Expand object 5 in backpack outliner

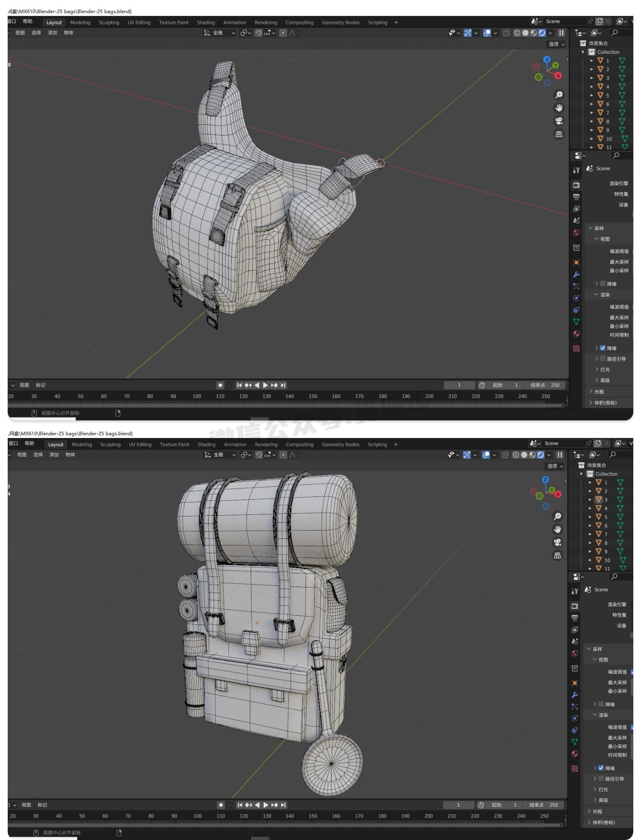point(590,517)
